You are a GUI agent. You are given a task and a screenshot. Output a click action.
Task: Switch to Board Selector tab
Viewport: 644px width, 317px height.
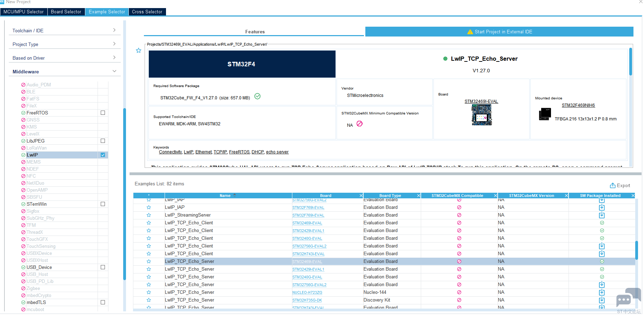pyautogui.click(x=66, y=12)
